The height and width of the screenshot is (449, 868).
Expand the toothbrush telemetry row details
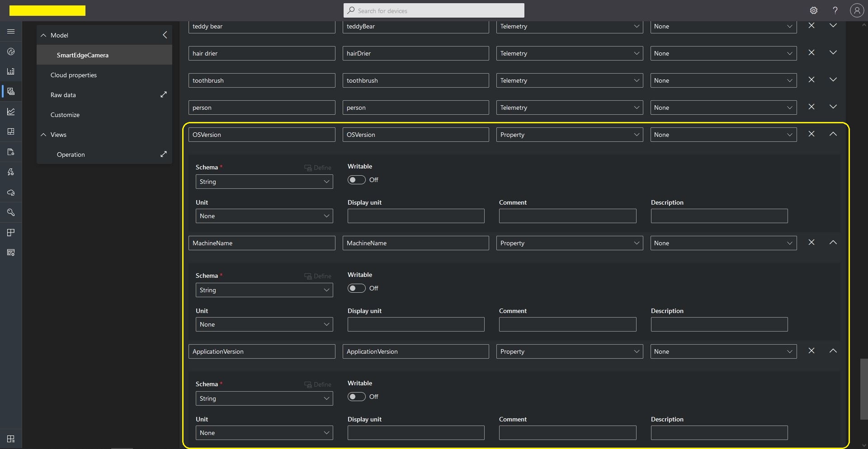(x=833, y=80)
